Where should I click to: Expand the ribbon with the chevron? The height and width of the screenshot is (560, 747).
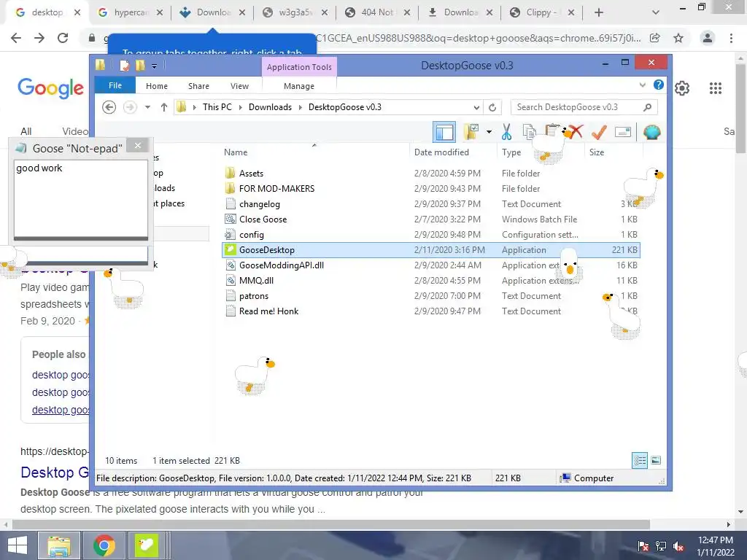coord(642,85)
